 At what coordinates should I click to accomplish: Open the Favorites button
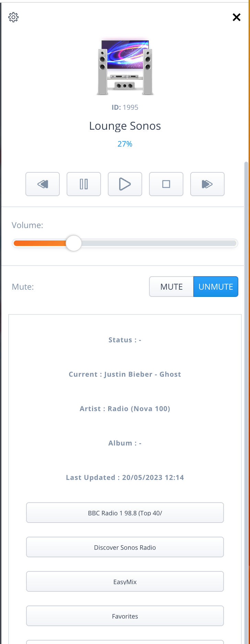[125, 616]
